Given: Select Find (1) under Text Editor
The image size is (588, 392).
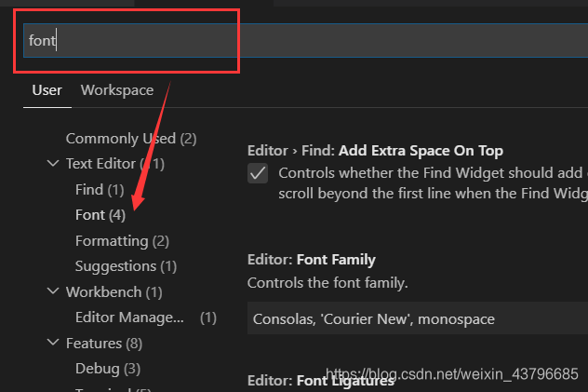Looking at the screenshot, I should [x=100, y=190].
